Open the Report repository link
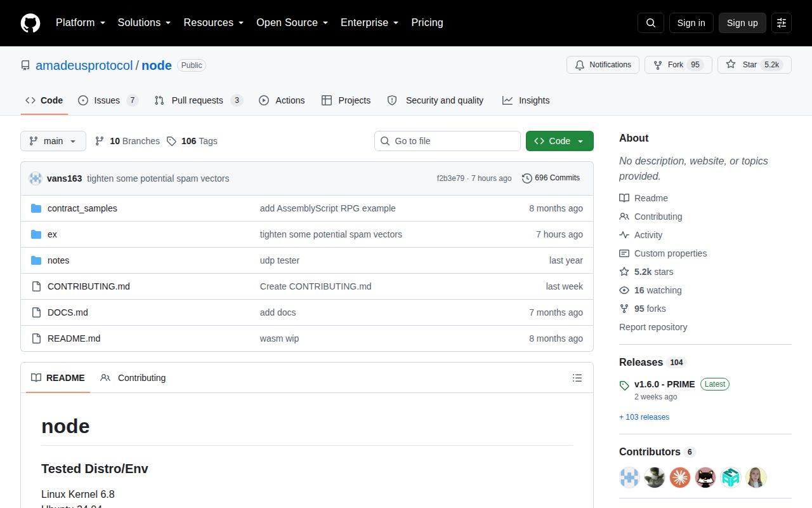Screen dimensions: 812x508 point(653,327)
